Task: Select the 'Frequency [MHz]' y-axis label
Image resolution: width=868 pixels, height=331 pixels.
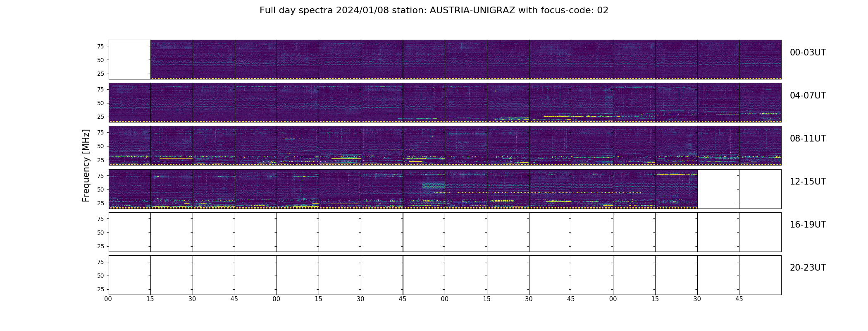Action: pyautogui.click(x=86, y=165)
